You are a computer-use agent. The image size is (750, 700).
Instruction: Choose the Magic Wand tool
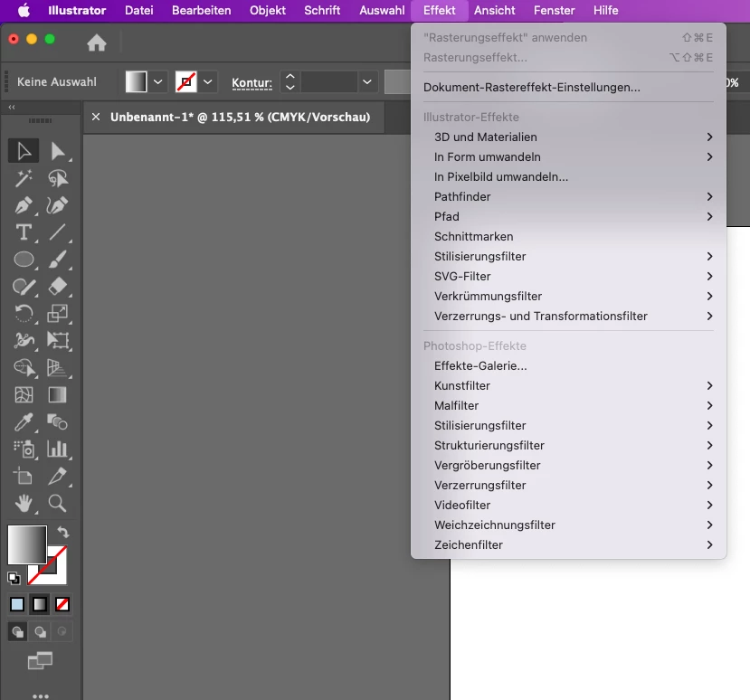tap(24, 178)
